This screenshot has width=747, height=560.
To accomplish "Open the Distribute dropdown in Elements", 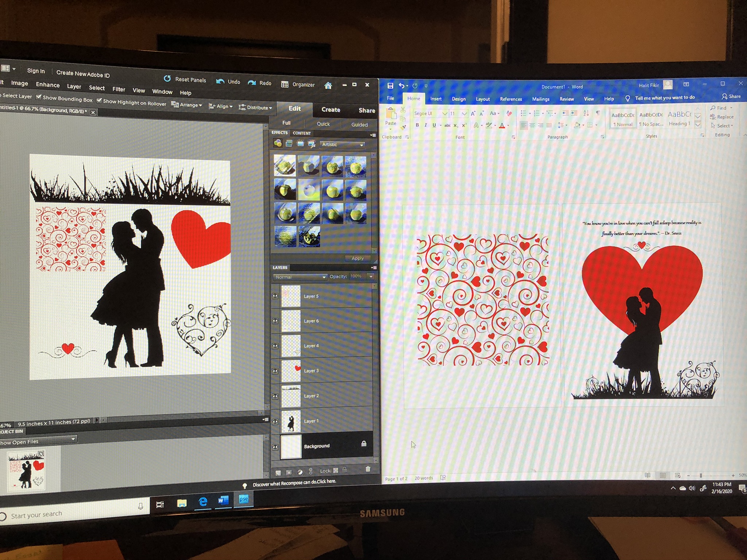I will tap(255, 108).
